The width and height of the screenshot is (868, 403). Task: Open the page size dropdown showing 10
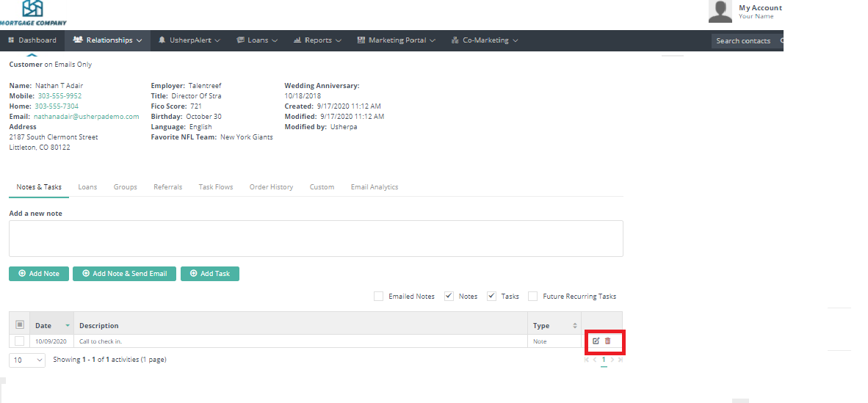click(27, 360)
